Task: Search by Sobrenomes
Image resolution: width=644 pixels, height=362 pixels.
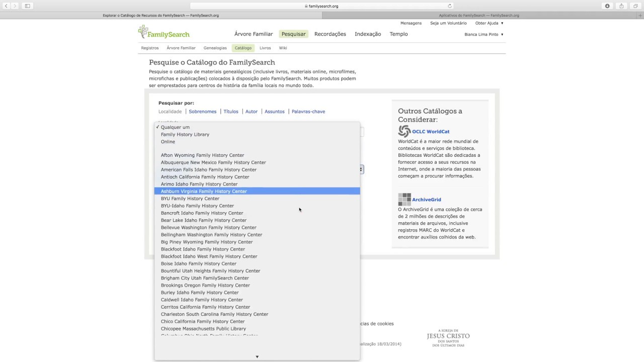Action: click(203, 112)
